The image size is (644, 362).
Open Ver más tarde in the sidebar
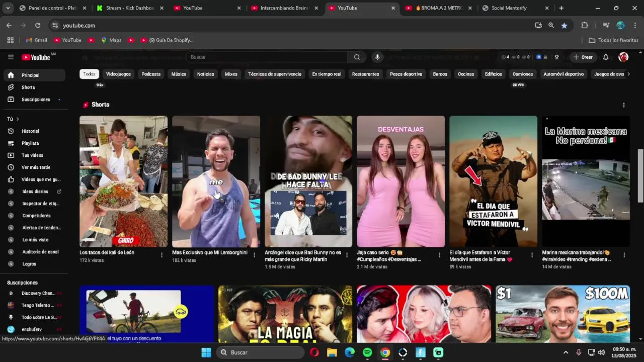coord(33,167)
